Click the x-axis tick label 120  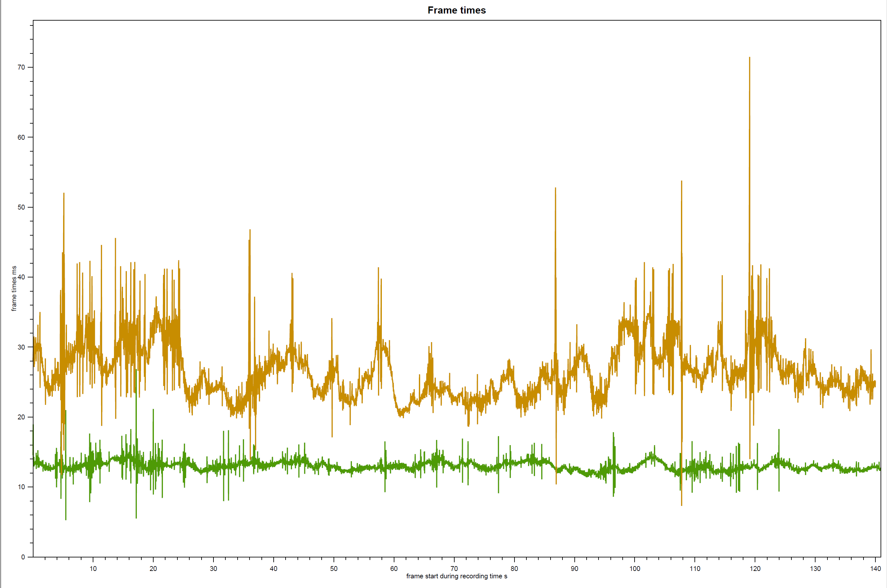tap(755, 568)
